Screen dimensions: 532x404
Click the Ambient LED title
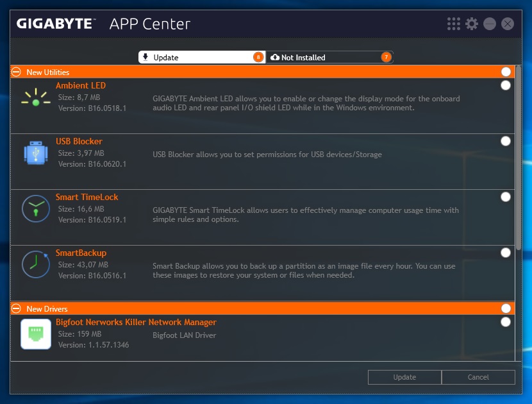tap(81, 85)
